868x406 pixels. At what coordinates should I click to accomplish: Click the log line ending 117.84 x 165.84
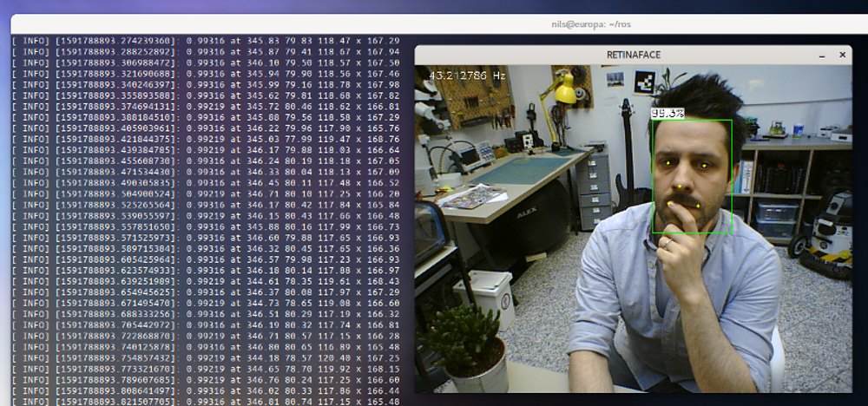point(206,205)
